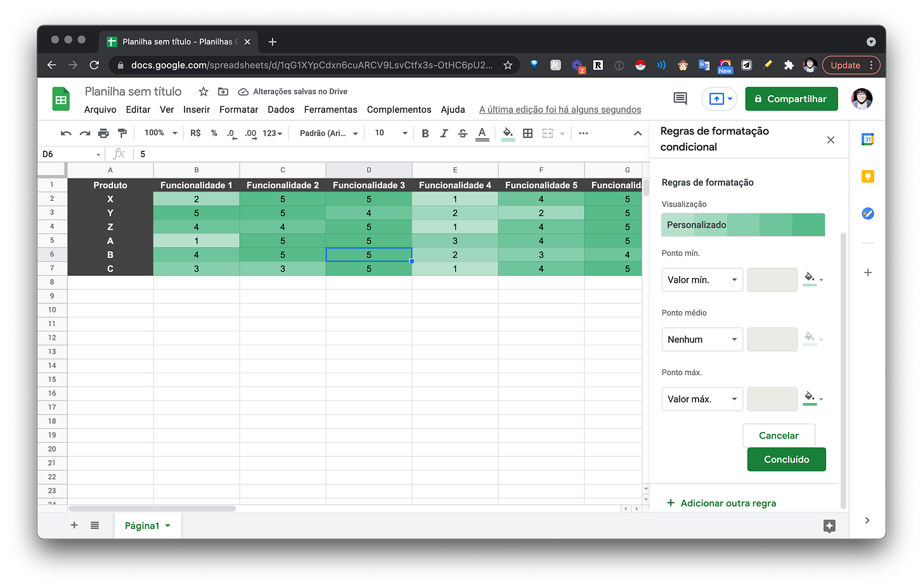This screenshot has height=588, width=923.
Task: Click Adicionar outra regra link
Action: coord(721,502)
